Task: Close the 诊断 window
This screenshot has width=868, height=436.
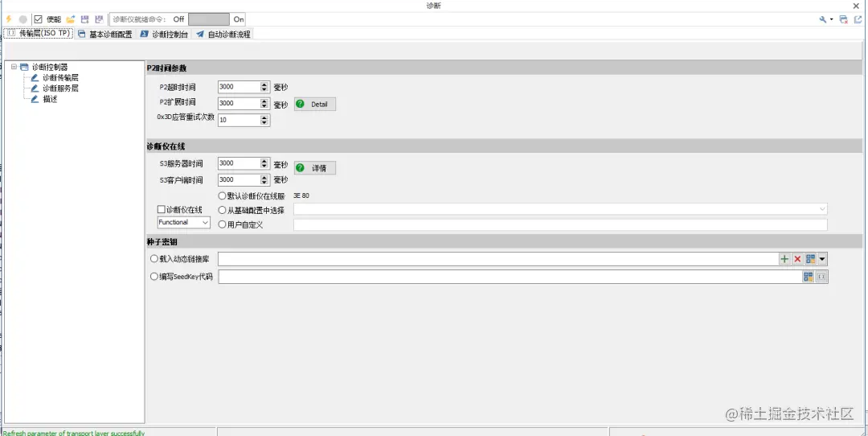Action: (x=856, y=5)
